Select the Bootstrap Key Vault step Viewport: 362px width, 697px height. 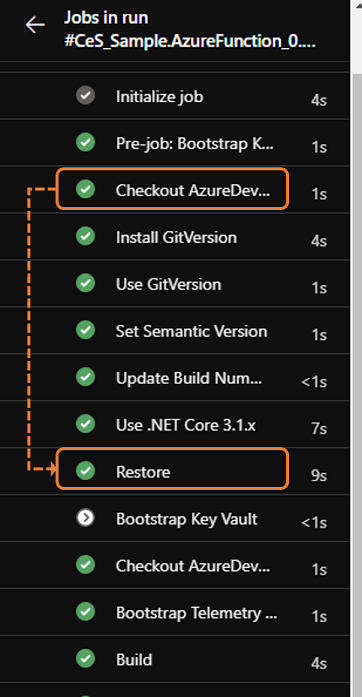[x=174, y=518]
